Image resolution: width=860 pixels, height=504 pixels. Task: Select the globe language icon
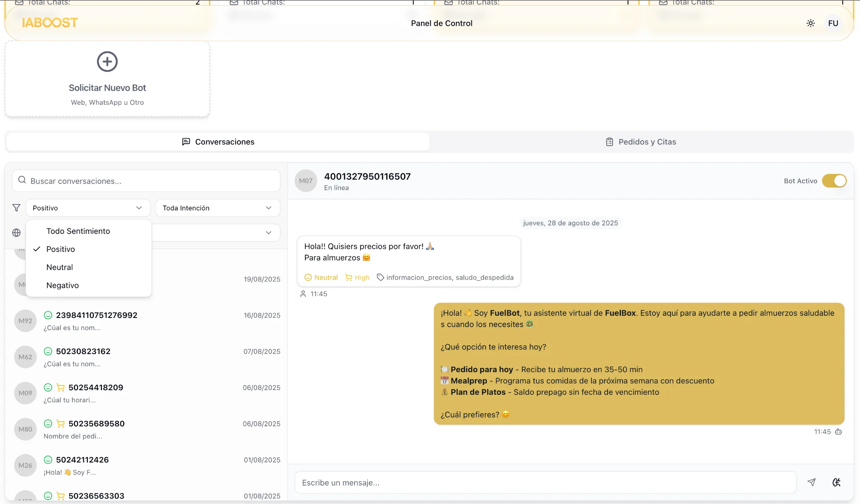(16, 232)
